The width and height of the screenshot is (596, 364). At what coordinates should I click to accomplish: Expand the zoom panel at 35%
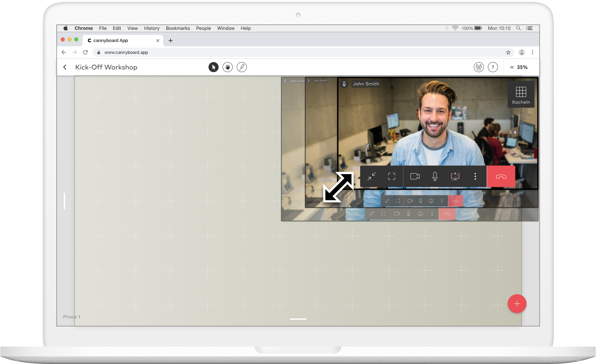click(519, 67)
